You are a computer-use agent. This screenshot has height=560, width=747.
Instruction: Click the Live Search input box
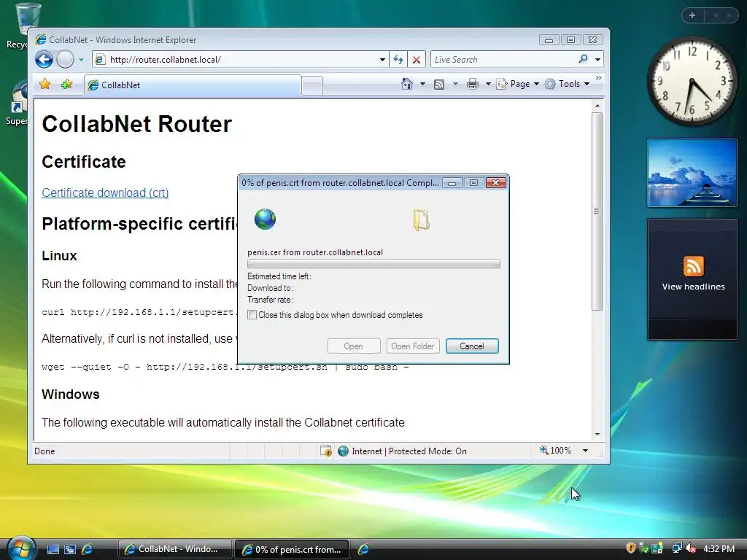point(503,60)
